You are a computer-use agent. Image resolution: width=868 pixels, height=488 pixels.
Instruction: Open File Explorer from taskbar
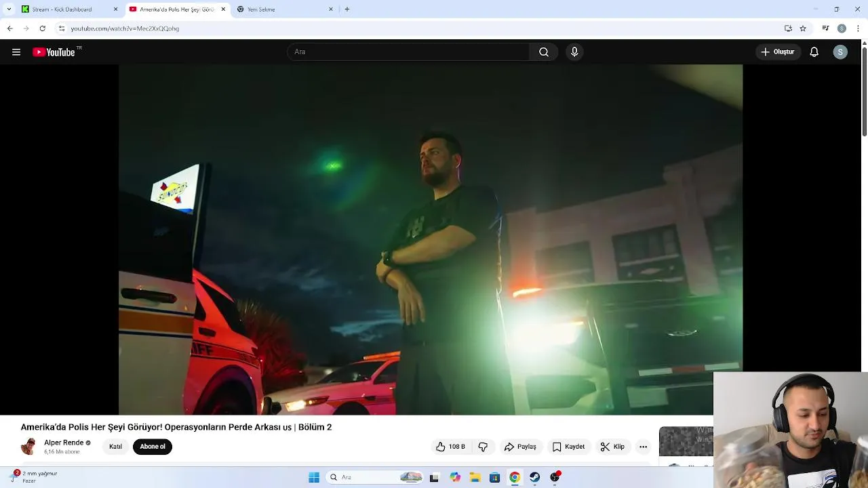475,477
